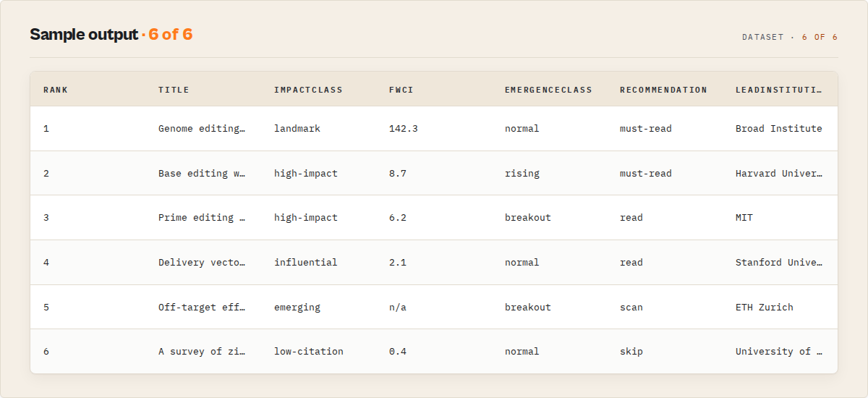Click the 'DATASET · 6 OF 6' label

(x=790, y=37)
